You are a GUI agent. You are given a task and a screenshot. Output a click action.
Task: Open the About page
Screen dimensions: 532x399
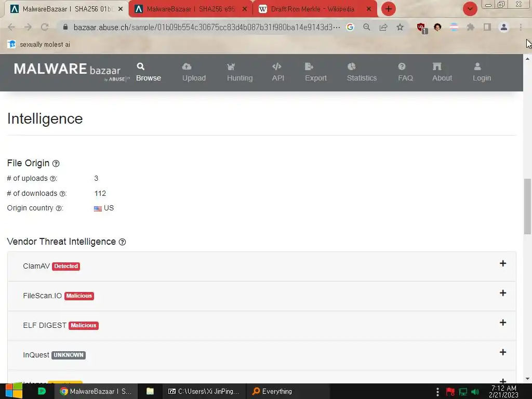click(x=442, y=72)
